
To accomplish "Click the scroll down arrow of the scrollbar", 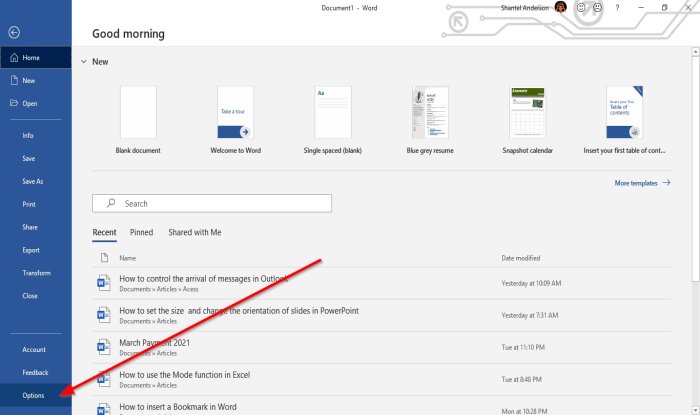I will tap(696, 410).
